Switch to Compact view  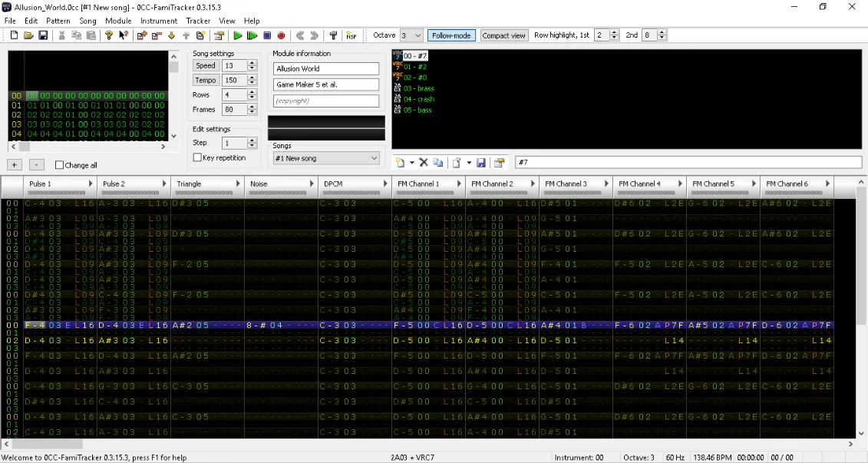pos(503,35)
